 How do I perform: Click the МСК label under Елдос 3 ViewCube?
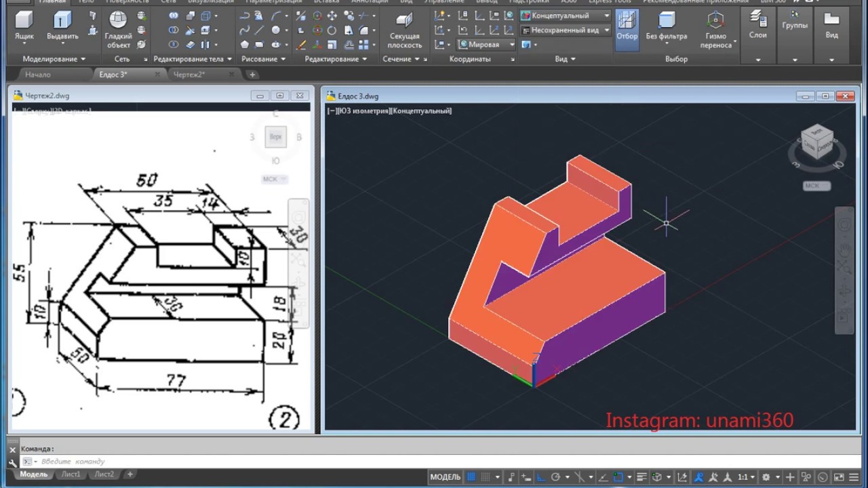click(x=816, y=186)
